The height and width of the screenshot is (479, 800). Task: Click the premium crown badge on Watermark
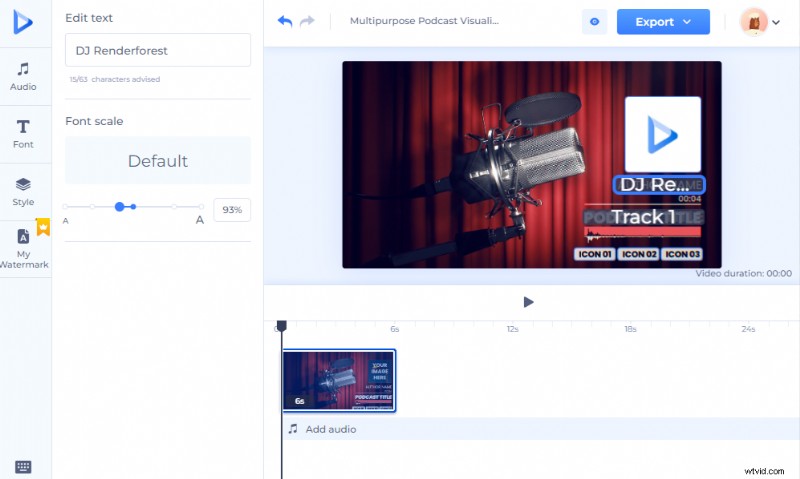(43, 226)
